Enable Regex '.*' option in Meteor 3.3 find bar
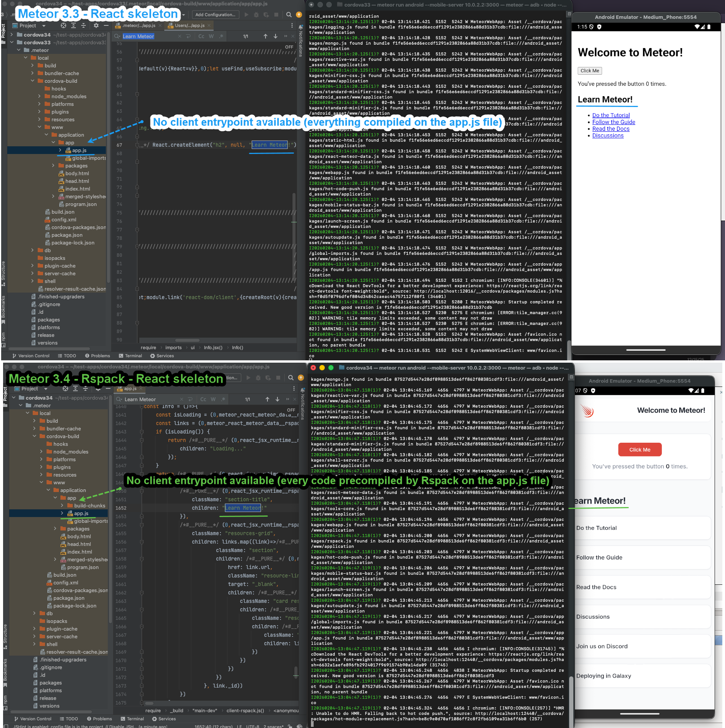Screen dimensions: 725x728 click(221, 36)
